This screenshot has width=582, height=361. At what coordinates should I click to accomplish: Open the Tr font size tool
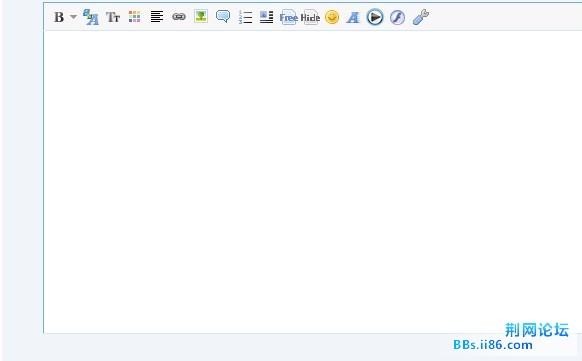click(x=113, y=17)
